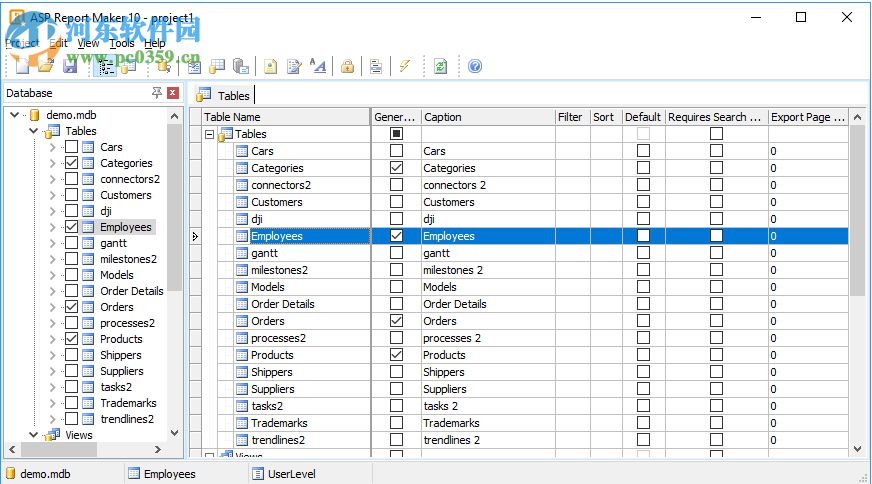Expand the Products node in tree
The image size is (872, 484).
[x=52, y=339]
